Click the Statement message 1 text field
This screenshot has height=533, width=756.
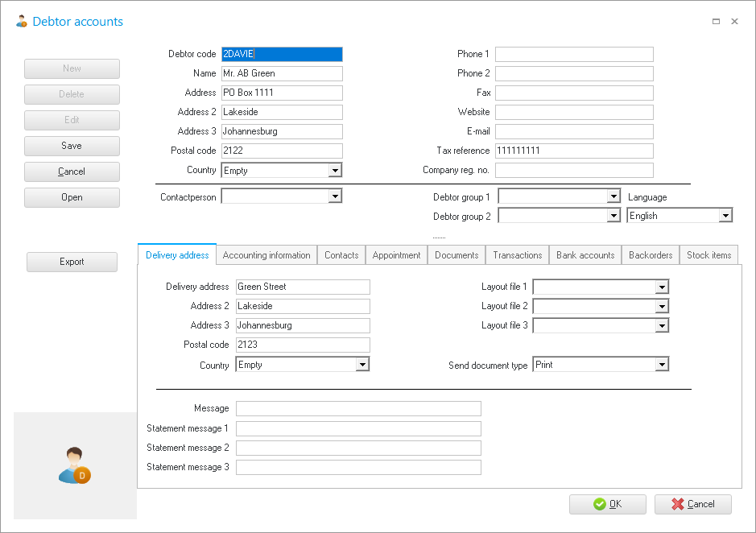[x=357, y=428]
